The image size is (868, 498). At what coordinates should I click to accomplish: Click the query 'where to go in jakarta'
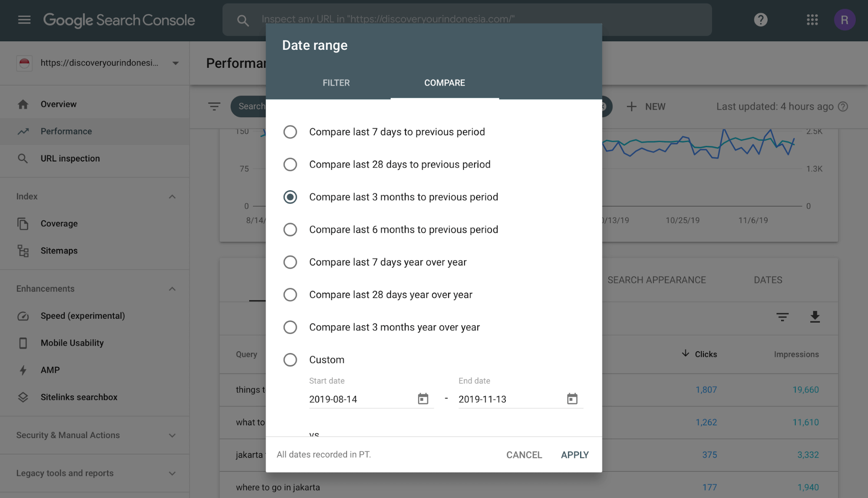click(278, 487)
